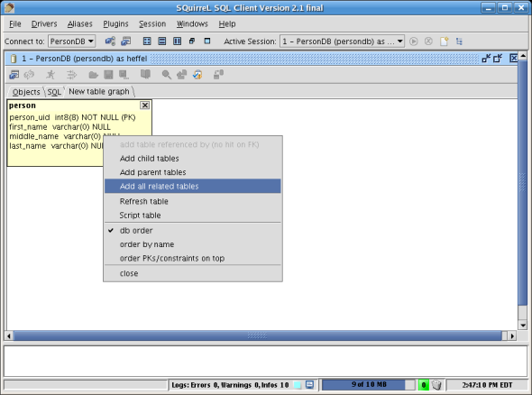Click the Logs errors and warnings status text

(230, 385)
